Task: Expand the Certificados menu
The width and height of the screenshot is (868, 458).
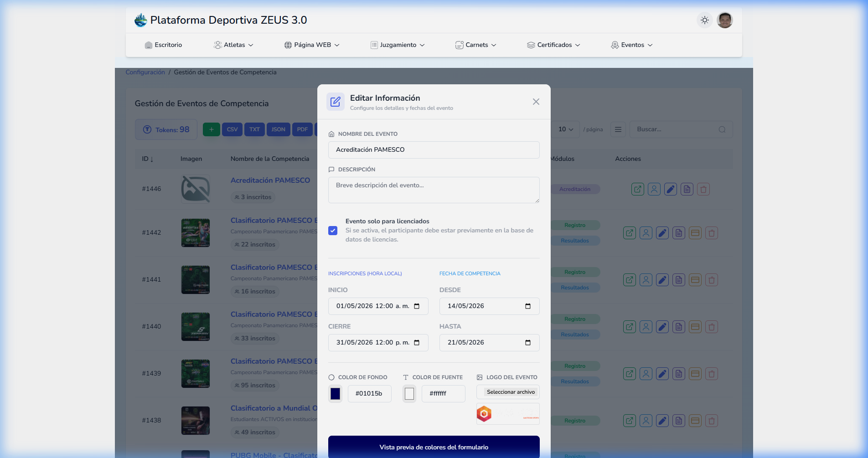Action: (x=553, y=45)
